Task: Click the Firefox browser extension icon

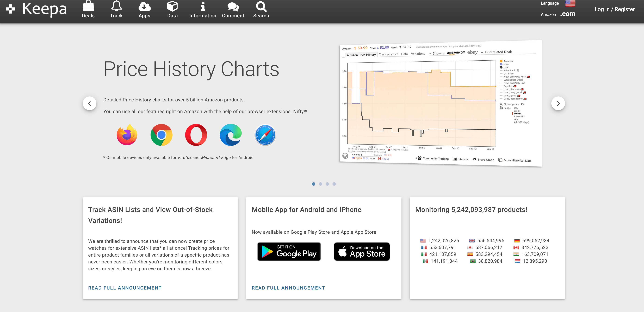Action: 127,135
